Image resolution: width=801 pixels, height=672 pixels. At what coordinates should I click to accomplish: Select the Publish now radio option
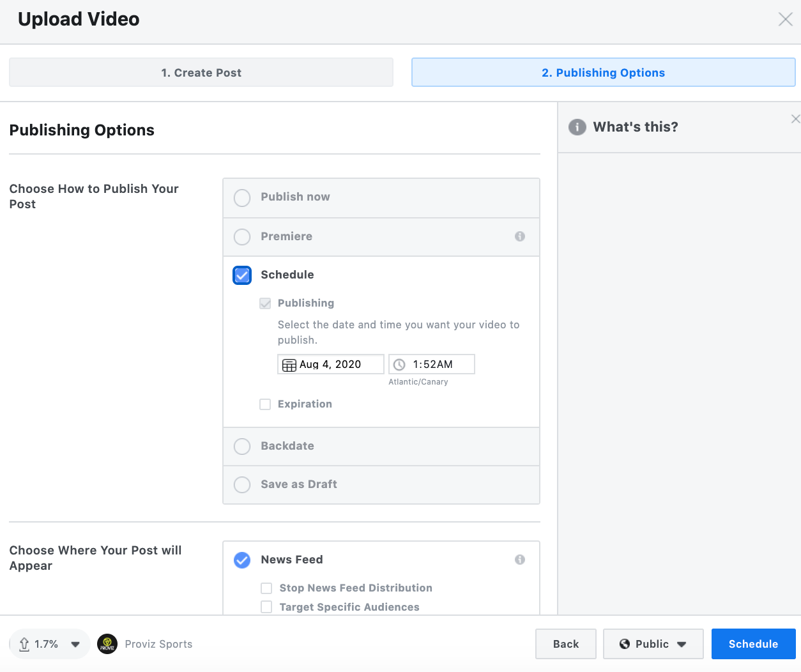(242, 197)
